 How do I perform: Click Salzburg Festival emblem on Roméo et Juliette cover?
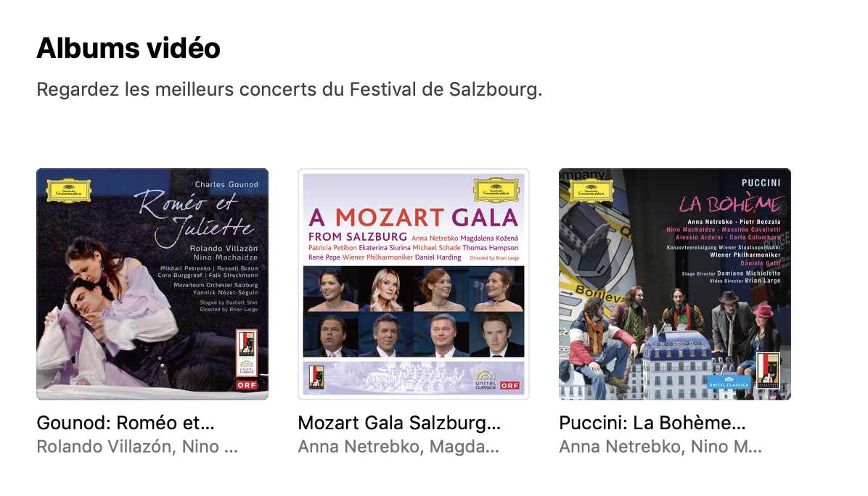247,345
